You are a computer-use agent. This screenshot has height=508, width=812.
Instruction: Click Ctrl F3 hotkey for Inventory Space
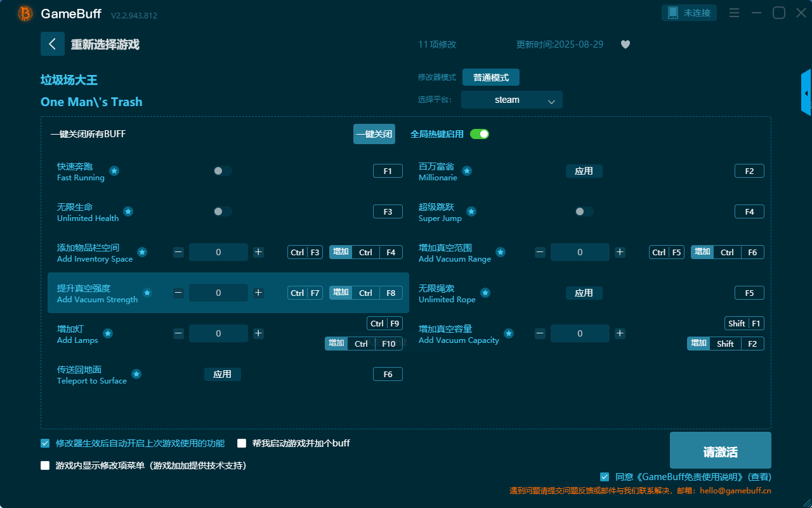[305, 252]
